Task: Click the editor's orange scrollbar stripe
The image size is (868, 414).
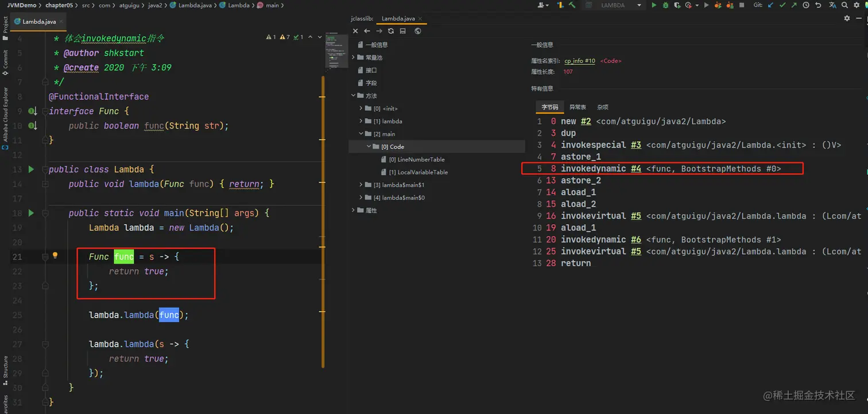Action: [324, 221]
